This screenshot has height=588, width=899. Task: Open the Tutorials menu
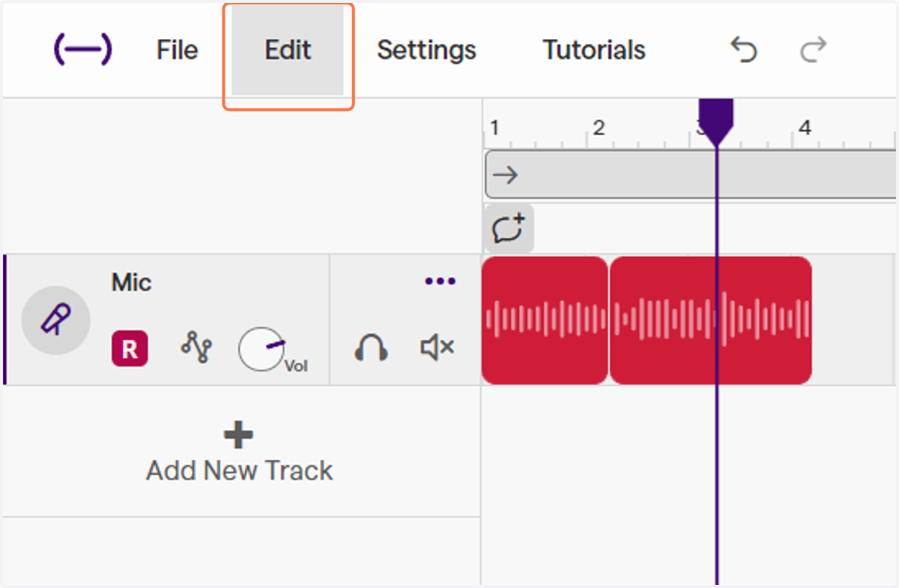(x=594, y=50)
